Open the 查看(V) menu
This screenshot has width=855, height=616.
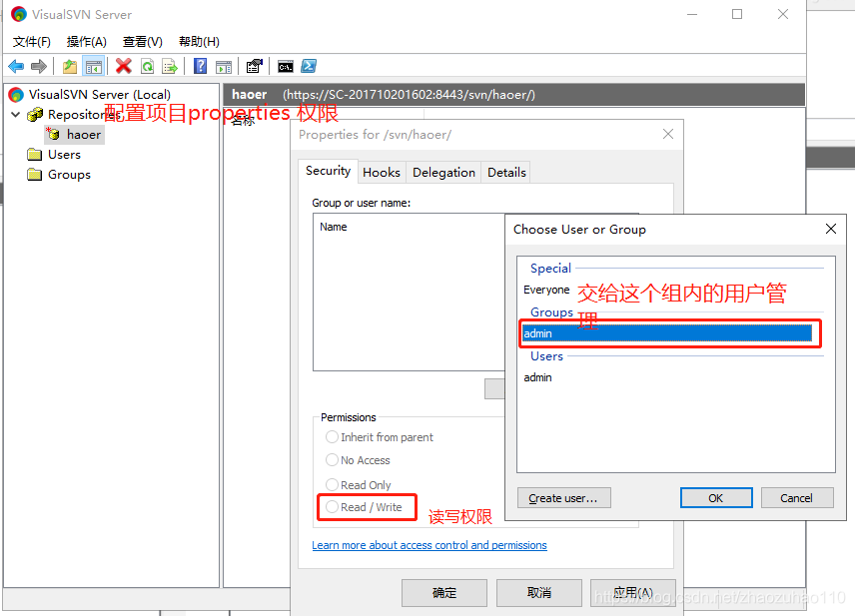tap(142, 41)
